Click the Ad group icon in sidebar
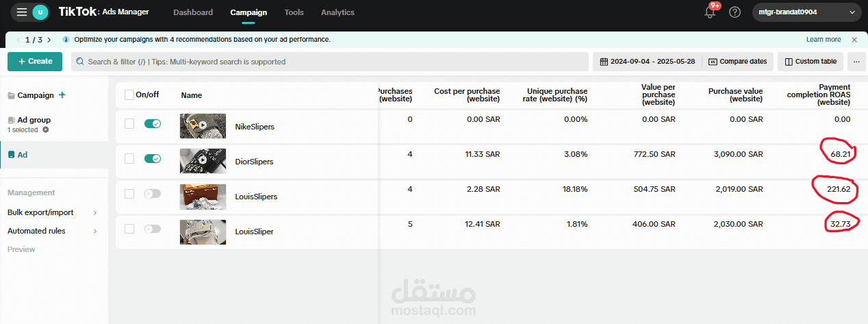 point(11,120)
